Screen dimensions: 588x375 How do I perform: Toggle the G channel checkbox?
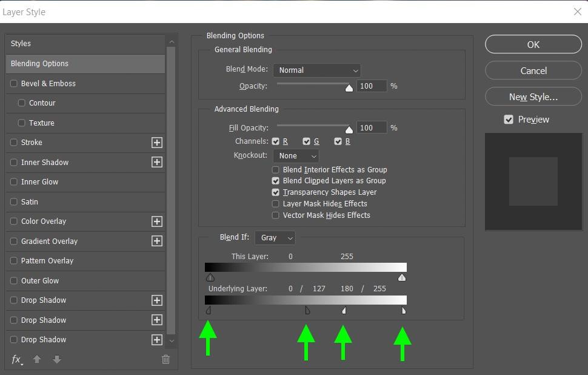click(306, 141)
